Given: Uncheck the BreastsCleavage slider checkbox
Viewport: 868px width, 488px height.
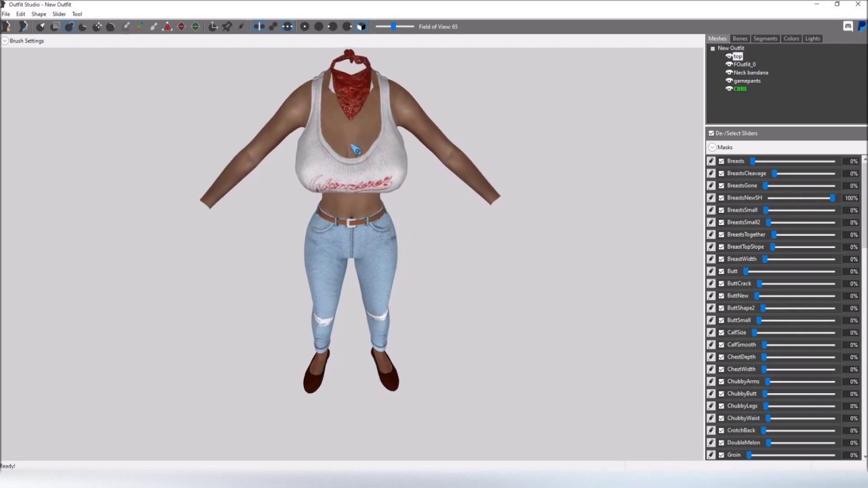Looking at the screenshot, I should pyautogui.click(x=722, y=174).
